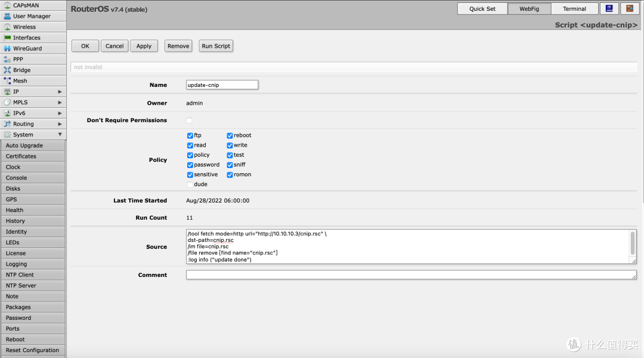Open the Health menu item
This screenshot has height=358, width=644.
(x=33, y=210)
